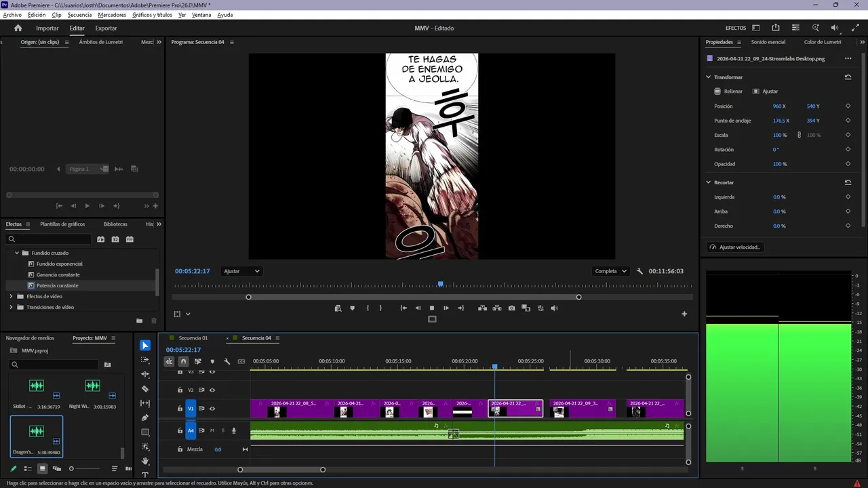Switch to the Secuencia 01 timeline tab
The height and width of the screenshot is (488, 868).
pos(193,338)
